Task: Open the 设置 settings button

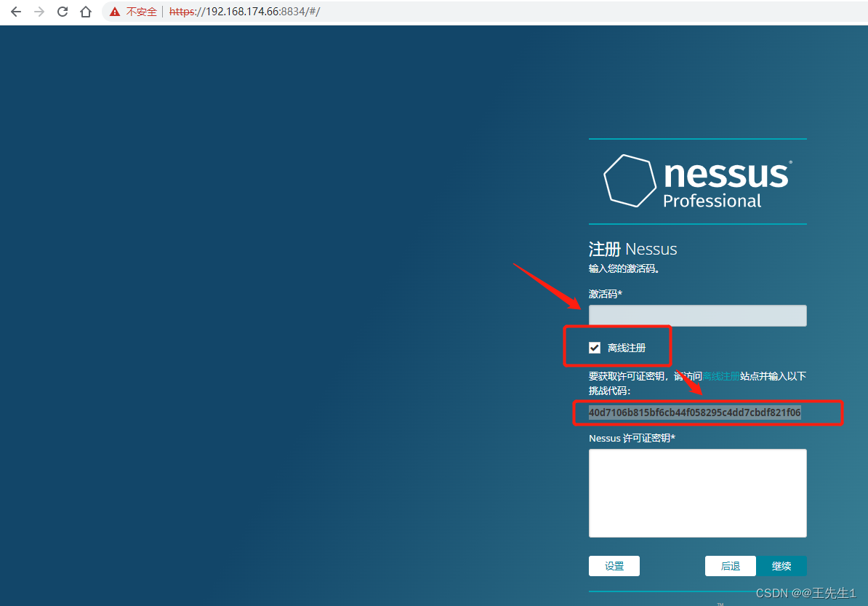Action: tap(614, 565)
